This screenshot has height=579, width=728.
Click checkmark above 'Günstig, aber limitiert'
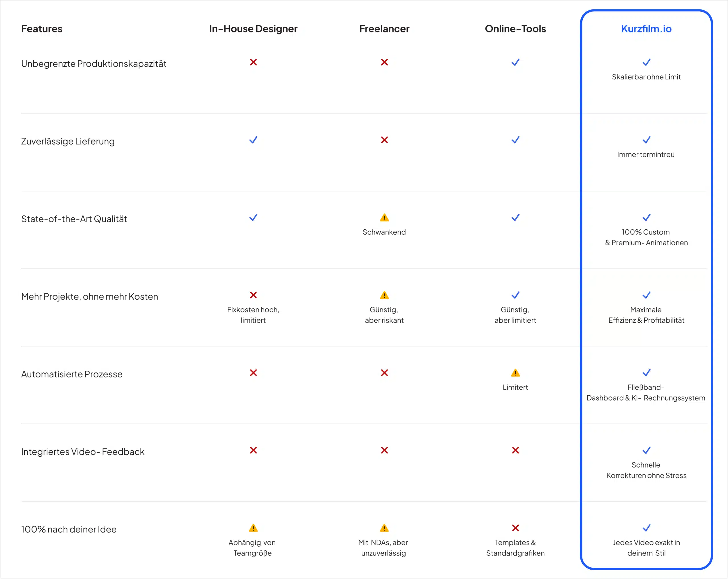(515, 295)
